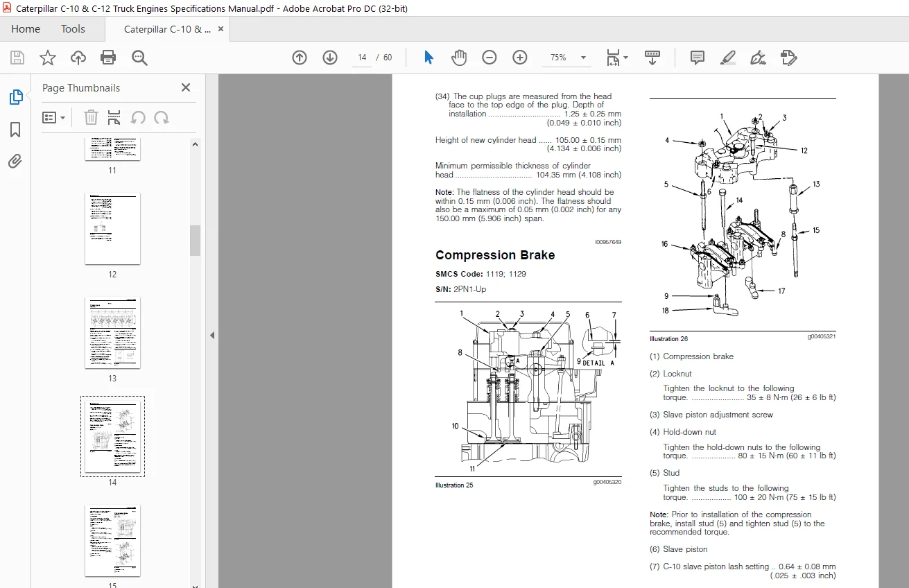The height and width of the screenshot is (588, 909).
Task: Open the Find text magnifier
Action: (x=140, y=58)
